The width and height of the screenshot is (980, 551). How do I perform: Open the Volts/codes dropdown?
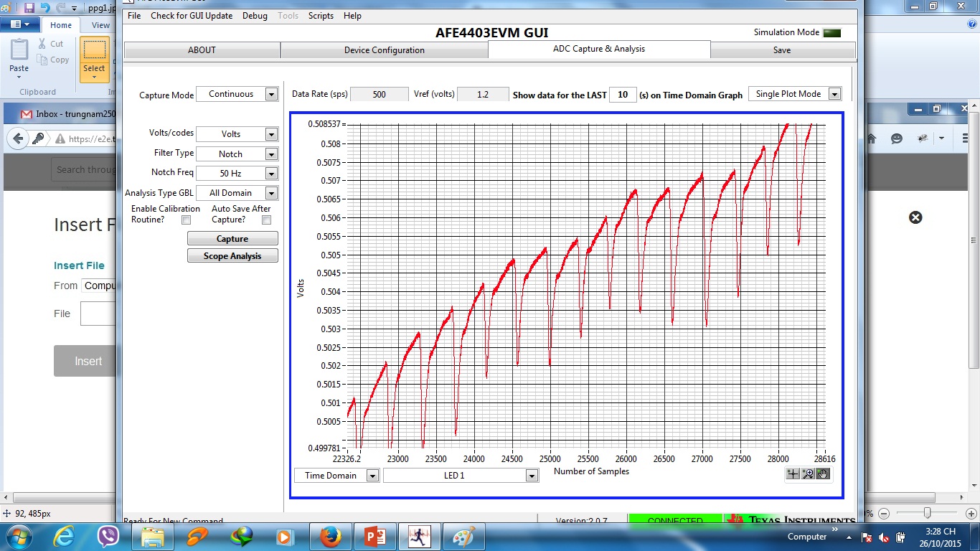(x=237, y=134)
